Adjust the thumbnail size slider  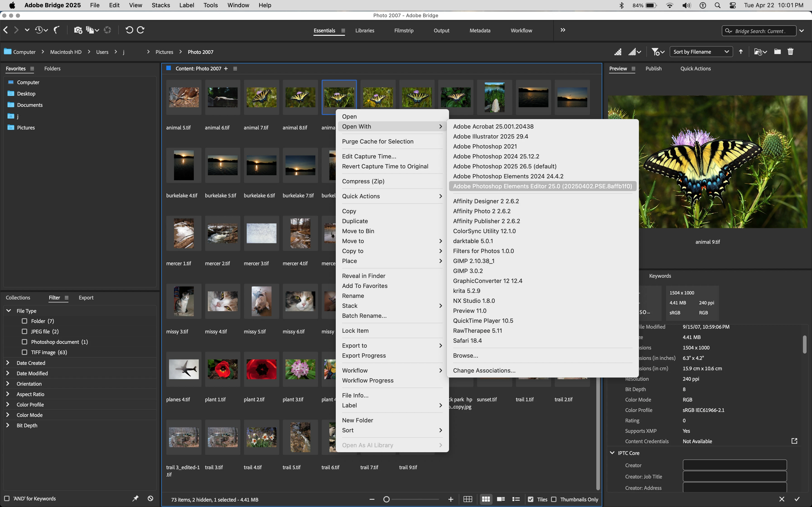[x=387, y=499]
